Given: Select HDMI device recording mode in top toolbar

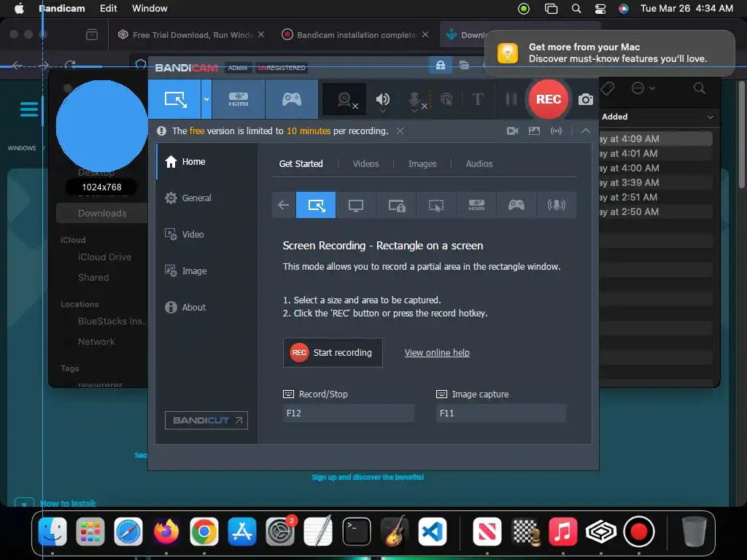Looking at the screenshot, I should 239,99.
